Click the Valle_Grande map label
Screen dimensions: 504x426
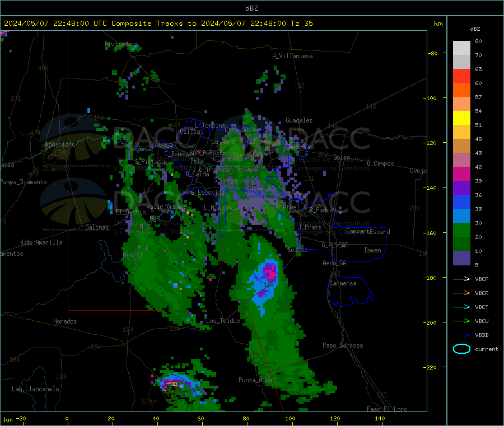click(166, 206)
